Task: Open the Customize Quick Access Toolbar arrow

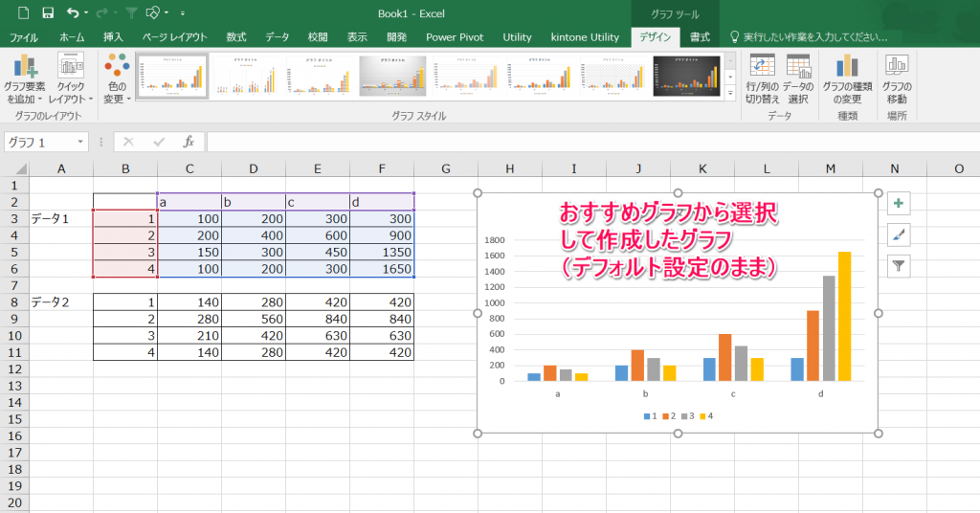Action: coord(183,13)
